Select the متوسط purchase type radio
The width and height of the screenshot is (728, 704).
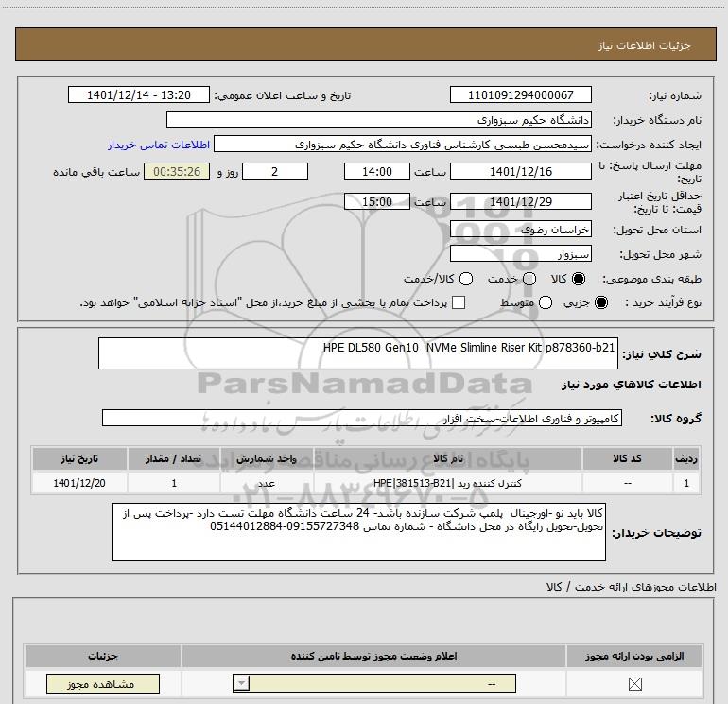tap(546, 302)
